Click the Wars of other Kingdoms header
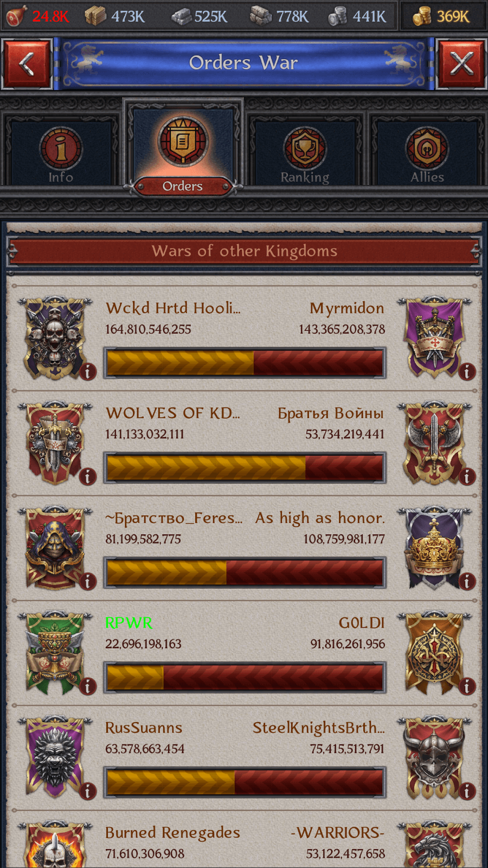The height and width of the screenshot is (868, 488). coord(244,251)
